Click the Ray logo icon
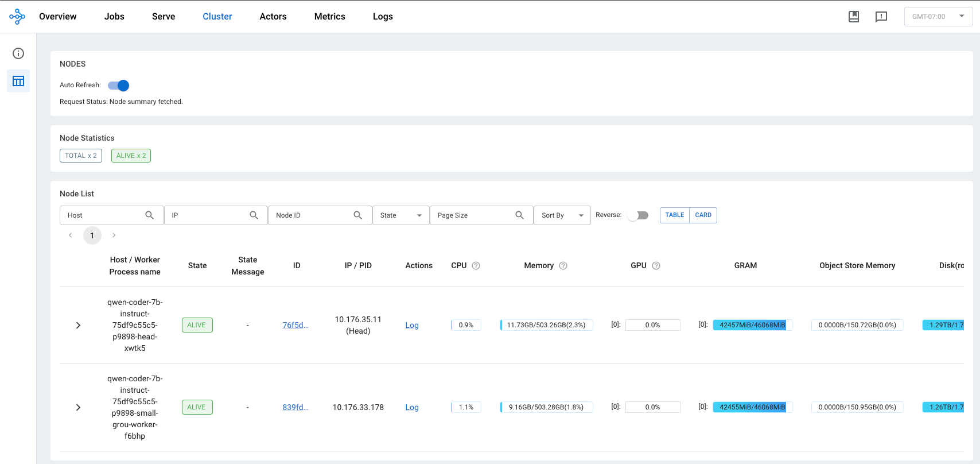Screen dimensions: 980x464 tap(17, 17)
